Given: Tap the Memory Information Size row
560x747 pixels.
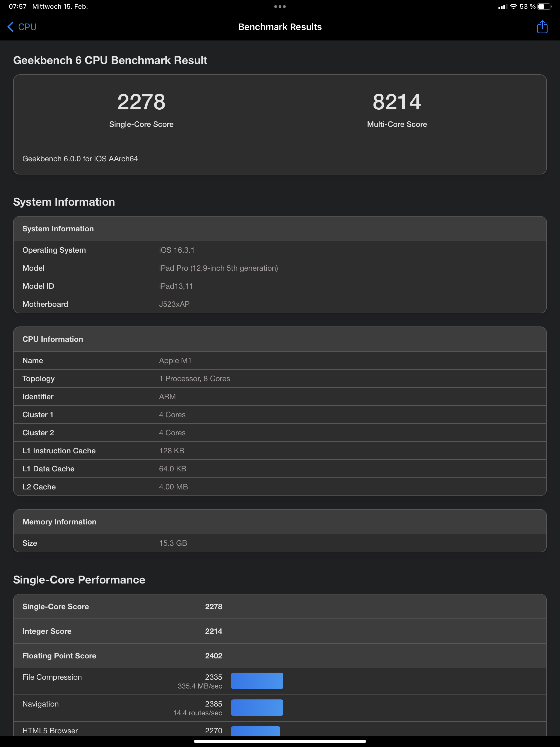Looking at the screenshot, I should [x=280, y=543].
